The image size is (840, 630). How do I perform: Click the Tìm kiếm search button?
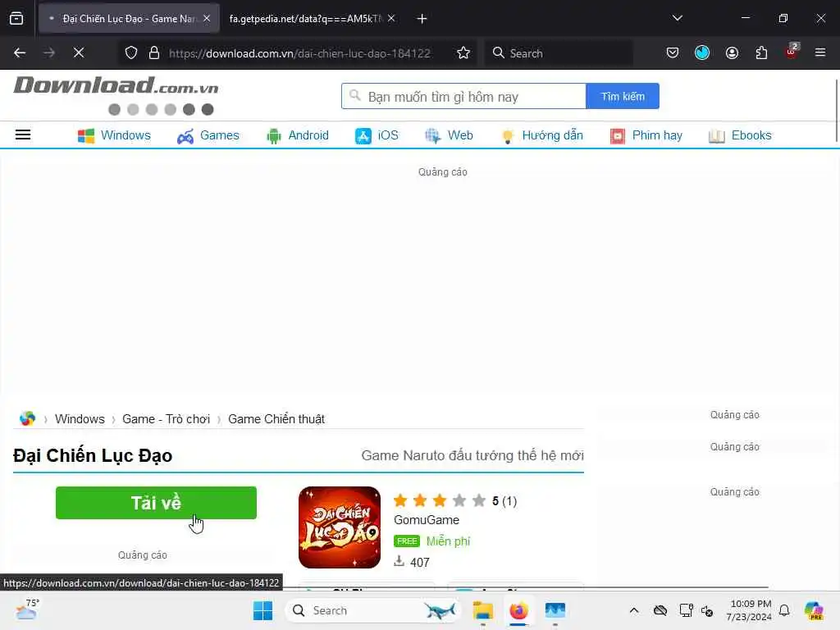pos(623,97)
